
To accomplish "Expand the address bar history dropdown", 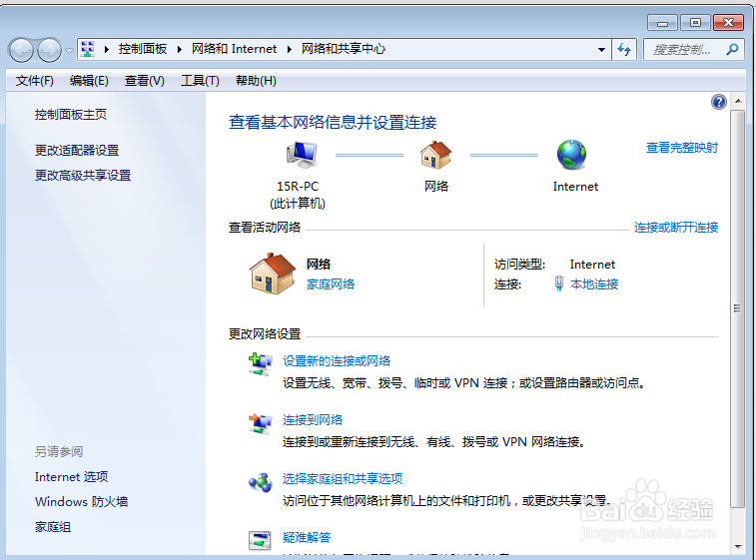I will coord(601,50).
